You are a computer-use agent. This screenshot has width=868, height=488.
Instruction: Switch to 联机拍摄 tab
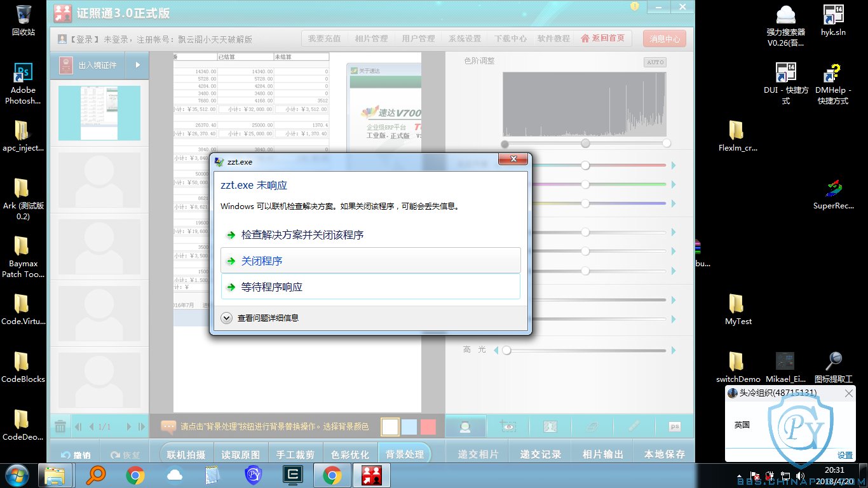(x=186, y=455)
